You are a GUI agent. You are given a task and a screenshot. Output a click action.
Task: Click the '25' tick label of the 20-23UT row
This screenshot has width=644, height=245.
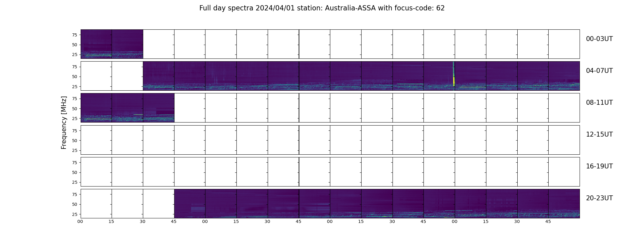click(75, 214)
